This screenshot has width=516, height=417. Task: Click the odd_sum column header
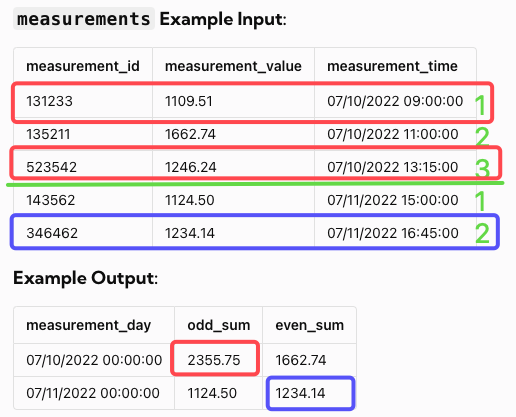(219, 325)
